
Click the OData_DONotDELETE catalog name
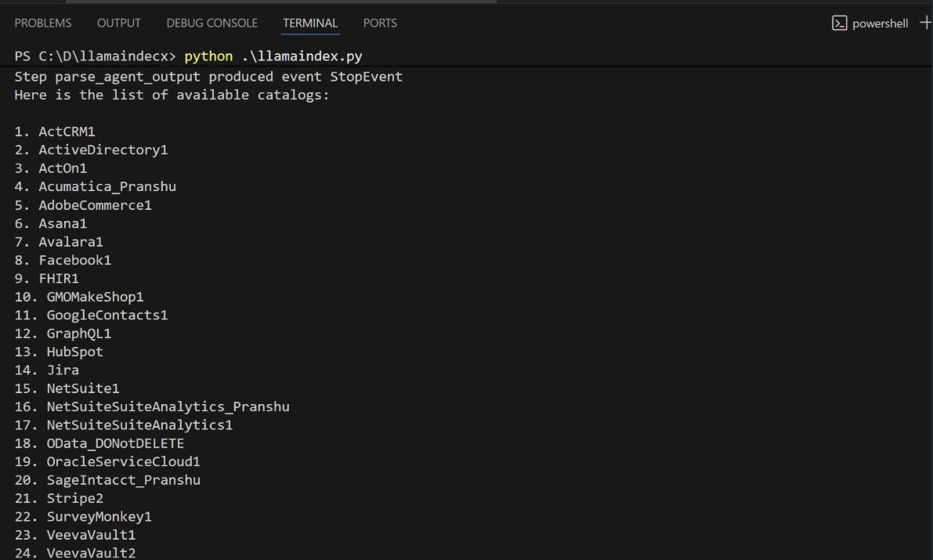click(x=115, y=443)
